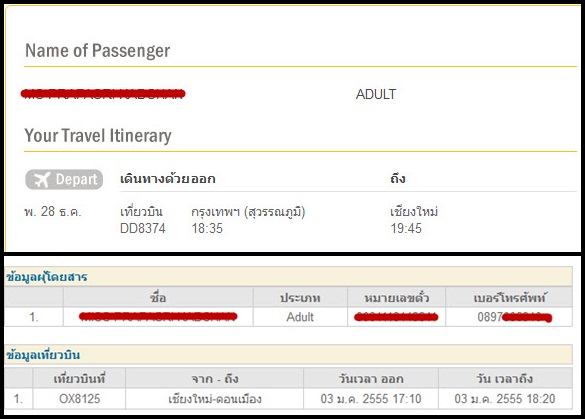Click the กรุงเทพฯ (สุวรรณภูมิ) origin text

(x=248, y=212)
